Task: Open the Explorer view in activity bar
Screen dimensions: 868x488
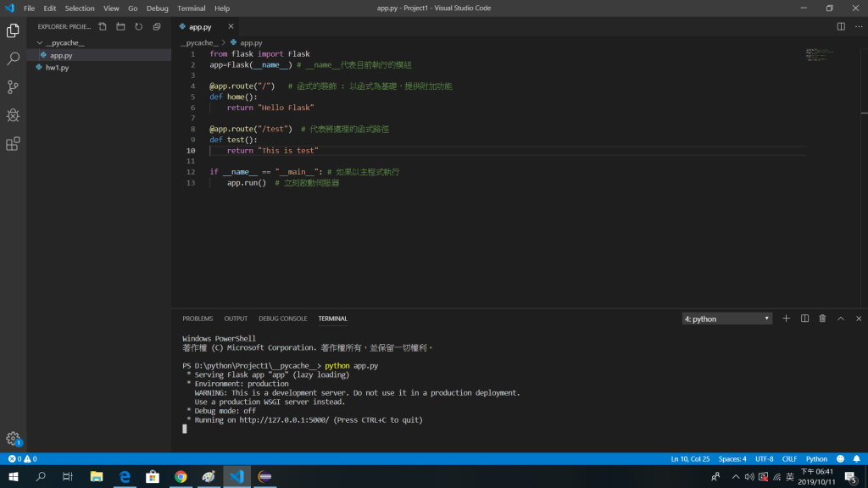Action: (x=13, y=30)
